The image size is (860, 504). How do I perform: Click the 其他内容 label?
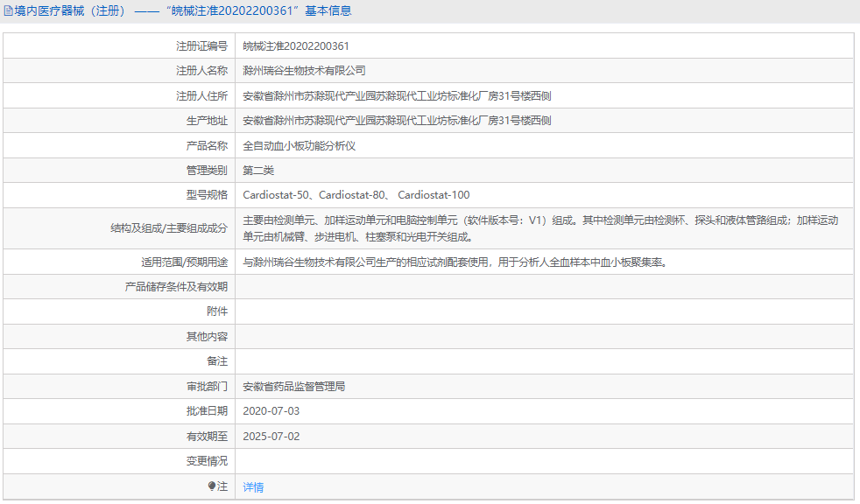(x=207, y=336)
